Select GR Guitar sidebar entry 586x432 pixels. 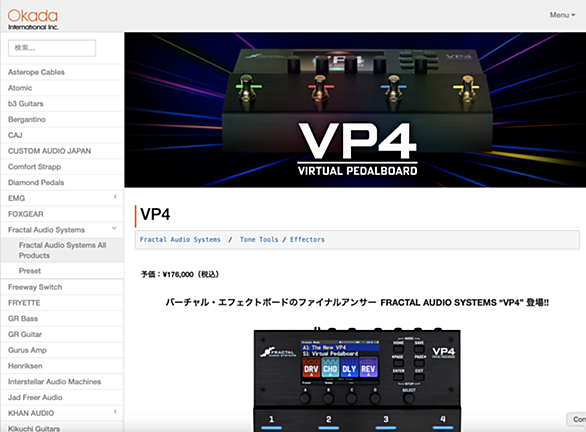pyautogui.click(x=25, y=334)
